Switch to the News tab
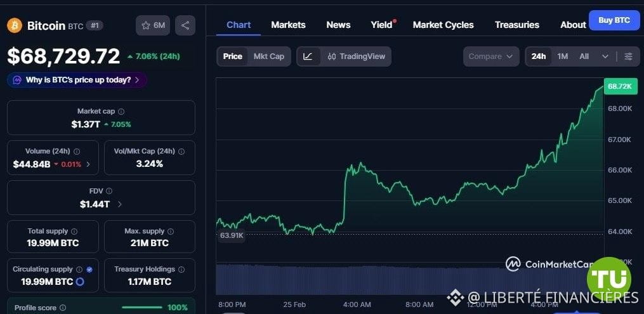 (338, 25)
